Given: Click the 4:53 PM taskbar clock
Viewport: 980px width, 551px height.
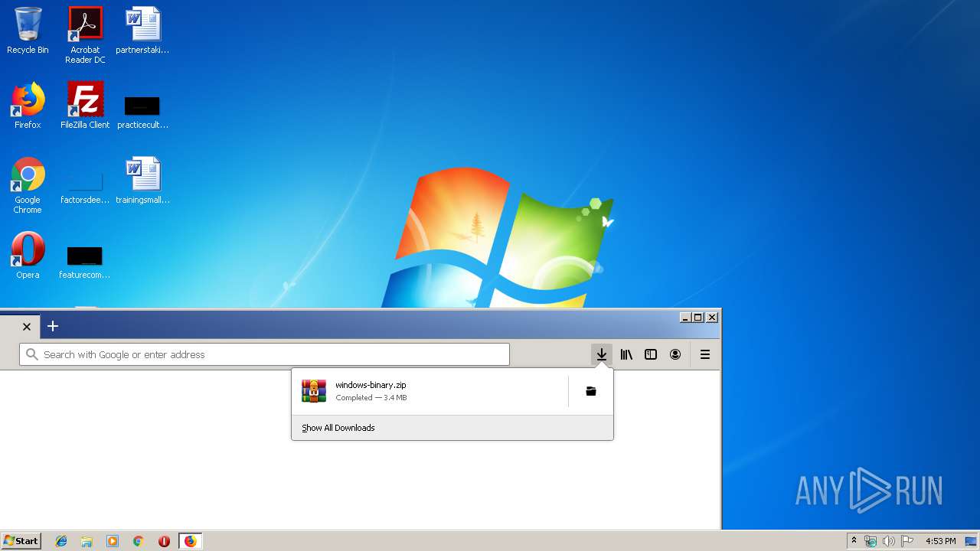Looking at the screenshot, I should tap(940, 541).
